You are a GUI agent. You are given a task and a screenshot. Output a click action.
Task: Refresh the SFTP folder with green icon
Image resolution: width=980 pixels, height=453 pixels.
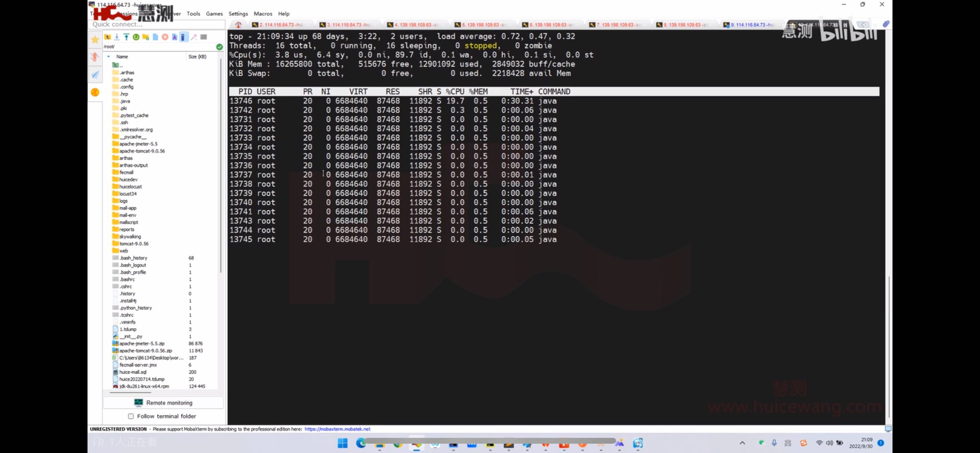tap(136, 37)
